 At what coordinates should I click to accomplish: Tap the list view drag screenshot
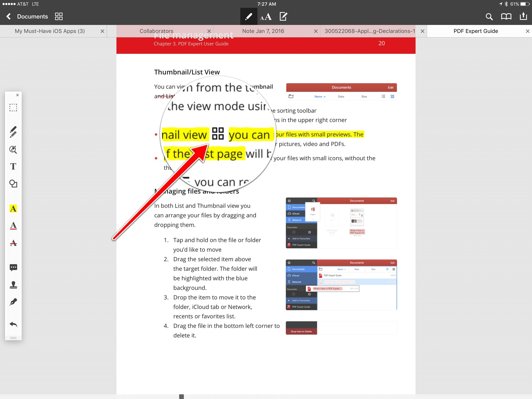(341, 285)
